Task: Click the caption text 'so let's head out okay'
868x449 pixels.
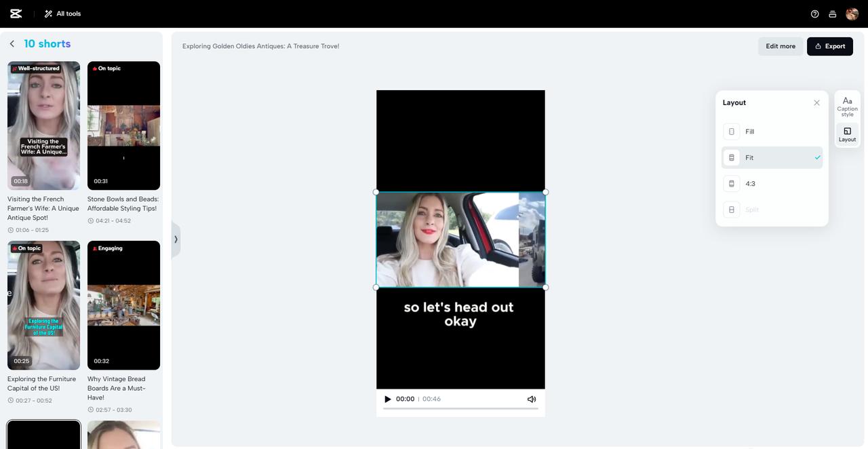Action: 460,314
